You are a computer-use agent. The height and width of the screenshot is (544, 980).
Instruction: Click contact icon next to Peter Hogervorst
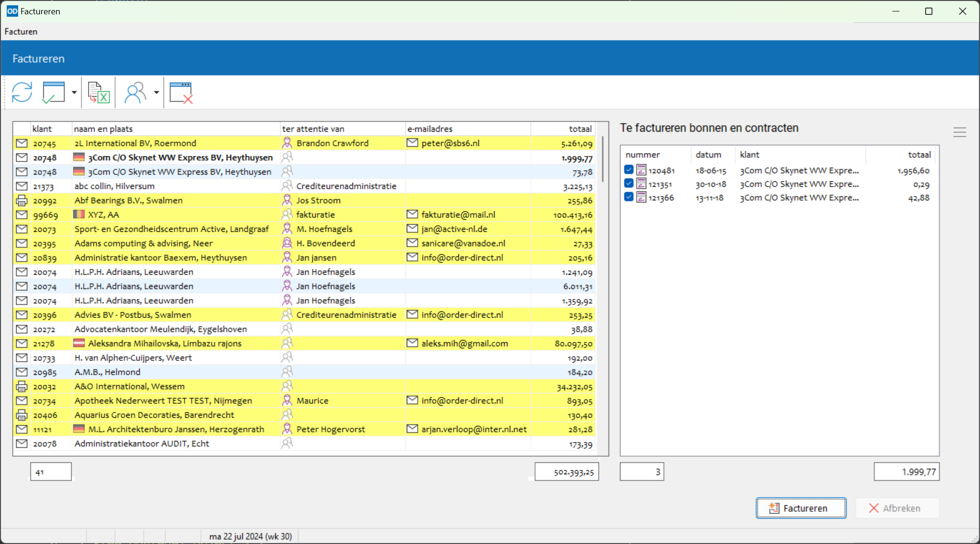coord(287,429)
